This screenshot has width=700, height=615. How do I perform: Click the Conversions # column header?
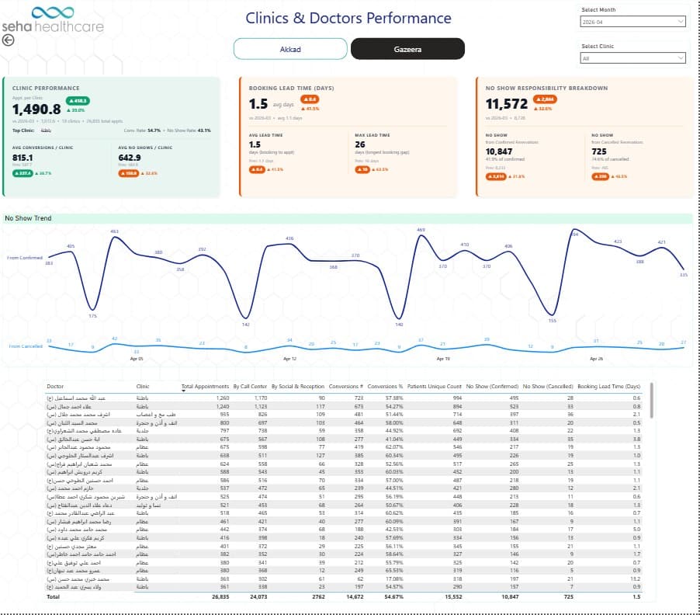(x=346, y=387)
